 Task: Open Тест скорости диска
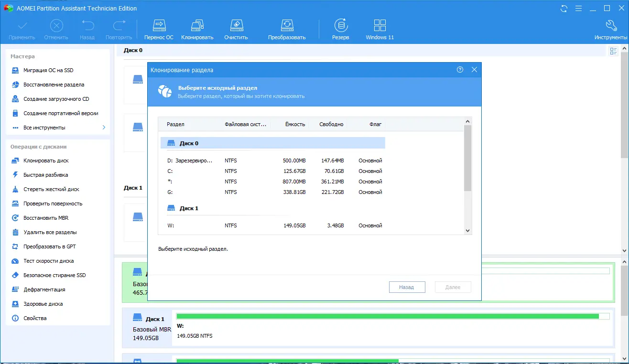click(x=49, y=261)
